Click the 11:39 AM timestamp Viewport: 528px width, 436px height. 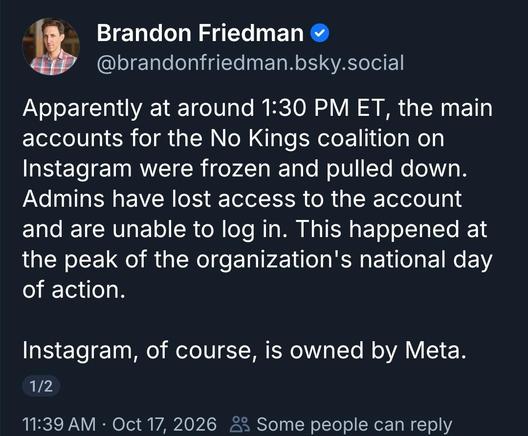[x=59, y=424]
